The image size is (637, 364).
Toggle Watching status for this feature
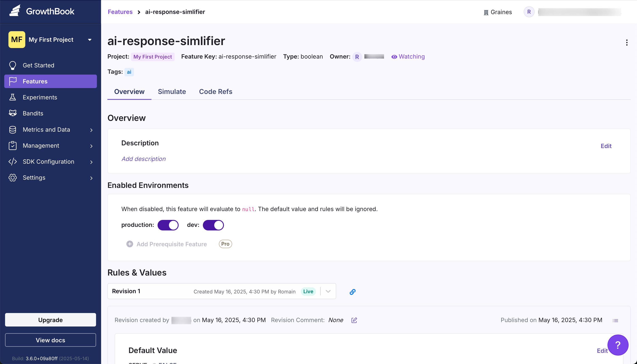point(408,56)
